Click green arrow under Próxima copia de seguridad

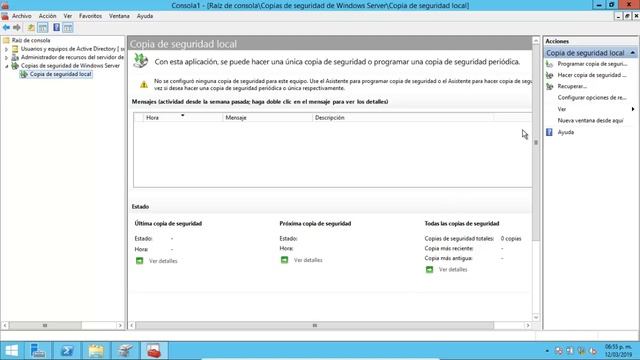click(x=284, y=260)
